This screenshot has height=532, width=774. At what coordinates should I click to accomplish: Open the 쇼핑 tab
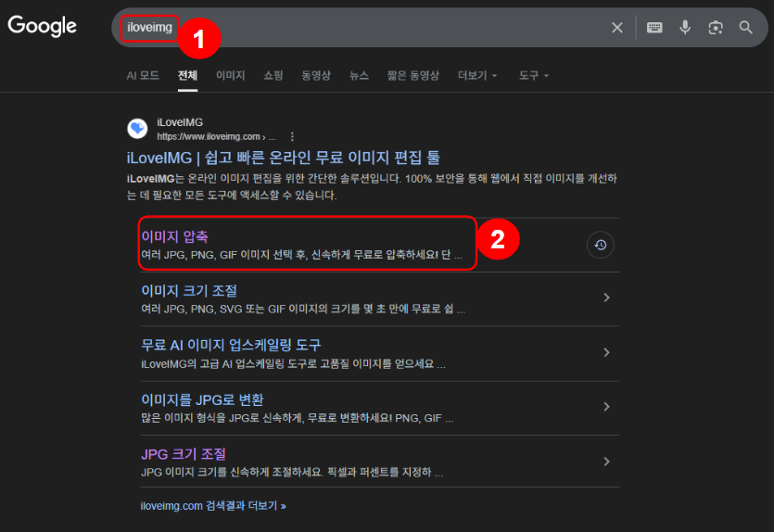pos(273,75)
